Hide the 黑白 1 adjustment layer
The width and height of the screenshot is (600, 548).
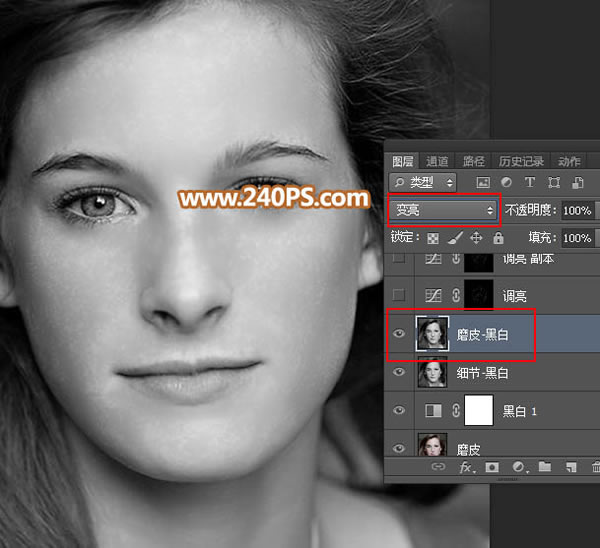399,410
